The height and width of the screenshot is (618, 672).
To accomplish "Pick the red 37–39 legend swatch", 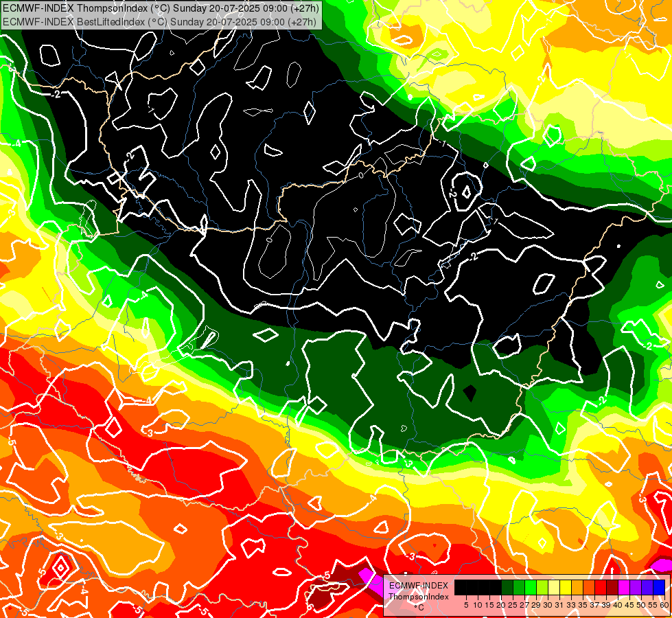I will (601, 588).
